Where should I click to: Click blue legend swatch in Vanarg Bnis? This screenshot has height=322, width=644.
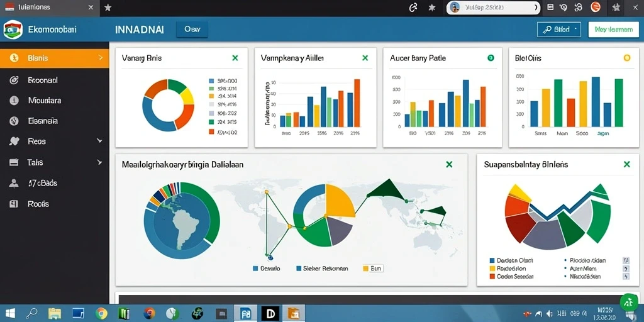[211, 81]
